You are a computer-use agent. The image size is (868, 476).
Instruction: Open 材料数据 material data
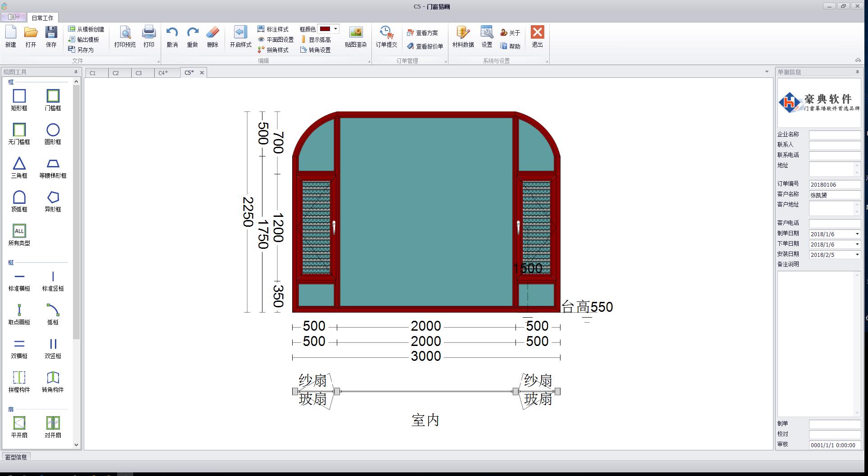(x=463, y=36)
